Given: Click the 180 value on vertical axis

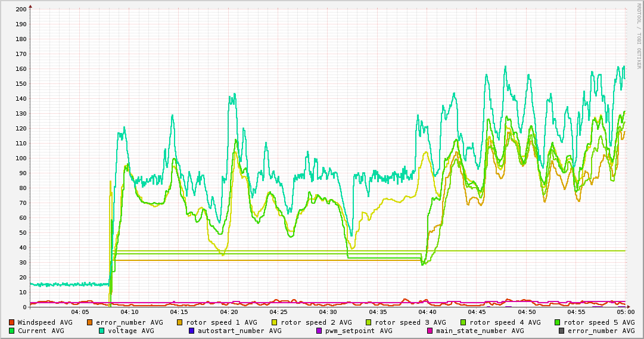Looking at the screenshot, I should [21, 39].
